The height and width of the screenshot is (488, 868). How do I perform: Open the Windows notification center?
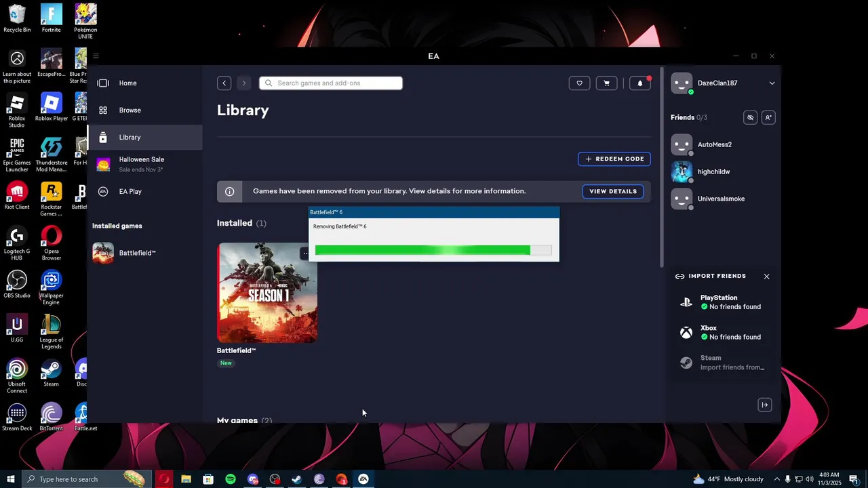[854, 479]
